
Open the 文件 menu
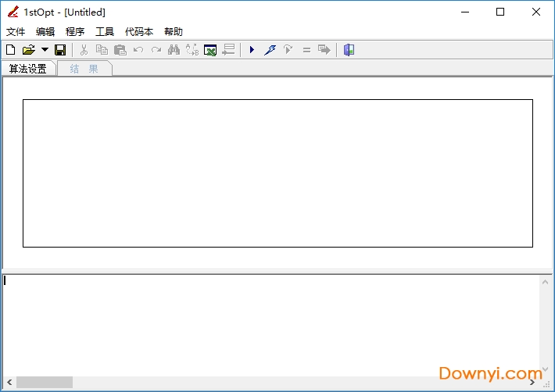(16, 32)
